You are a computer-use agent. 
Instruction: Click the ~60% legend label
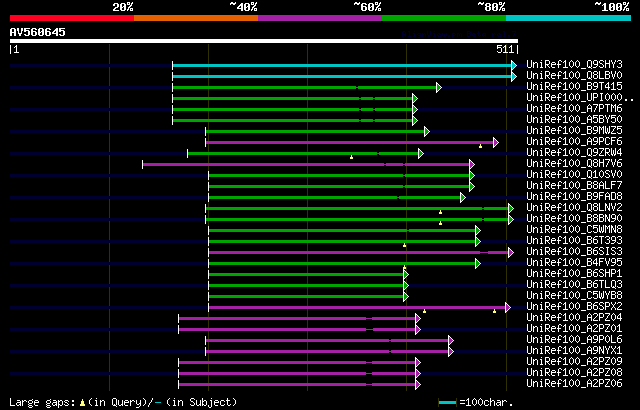[x=367, y=7]
